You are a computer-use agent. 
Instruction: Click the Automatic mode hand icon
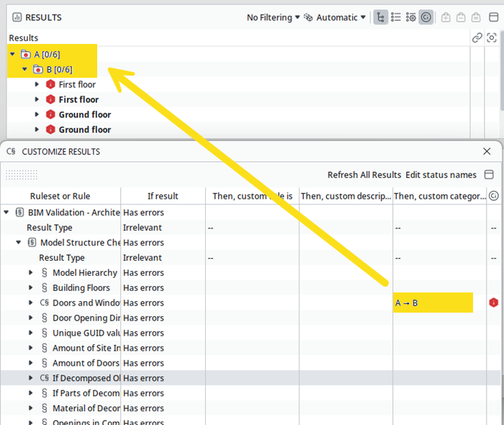click(308, 17)
